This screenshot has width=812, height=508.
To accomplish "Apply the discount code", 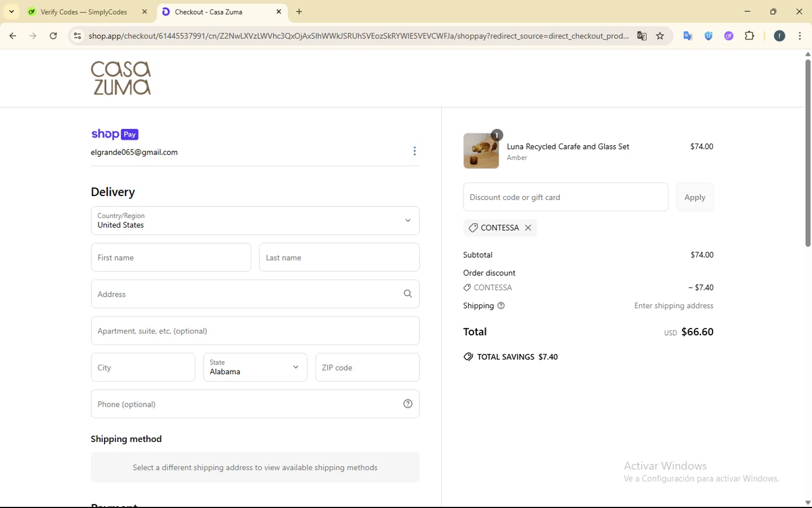I will (x=695, y=197).
